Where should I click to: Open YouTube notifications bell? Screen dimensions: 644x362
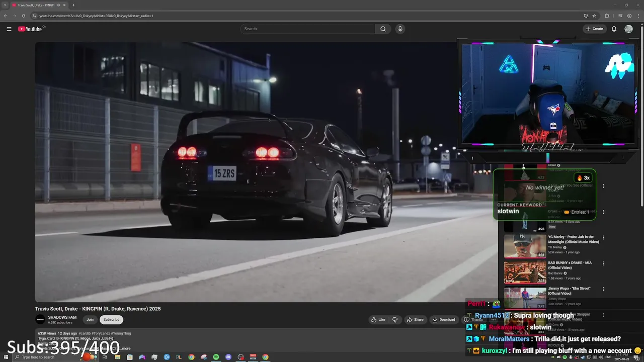point(614,29)
